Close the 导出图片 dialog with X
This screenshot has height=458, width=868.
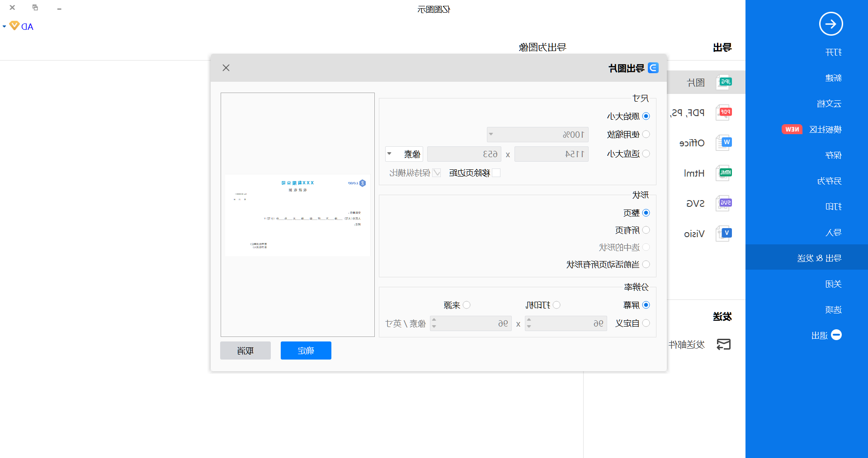(x=226, y=68)
